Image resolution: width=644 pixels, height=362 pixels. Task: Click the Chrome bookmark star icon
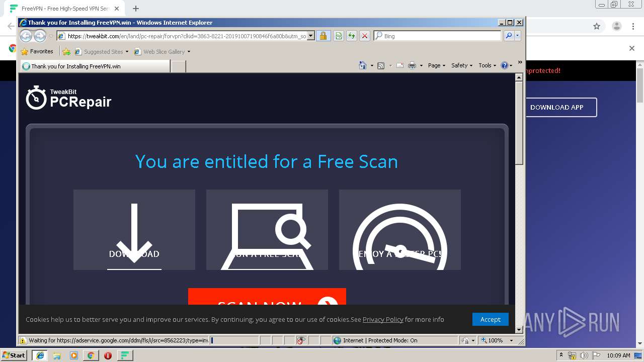coord(597,26)
